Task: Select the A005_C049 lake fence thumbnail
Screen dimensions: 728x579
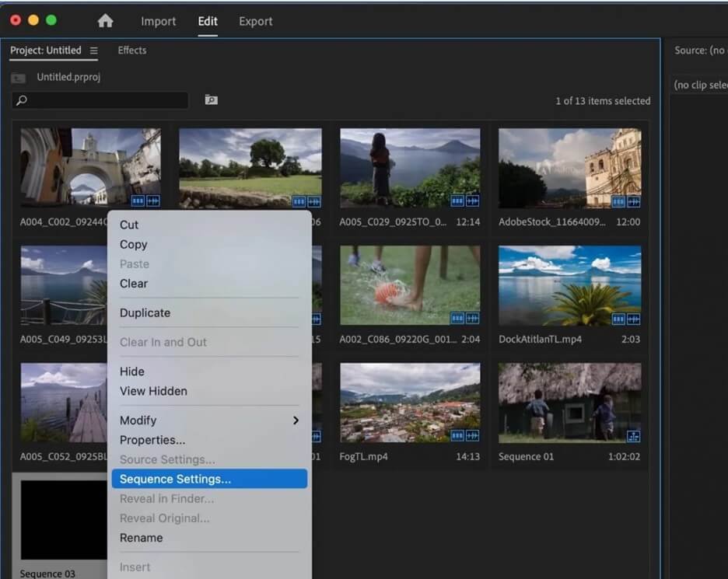Action: pos(64,285)
